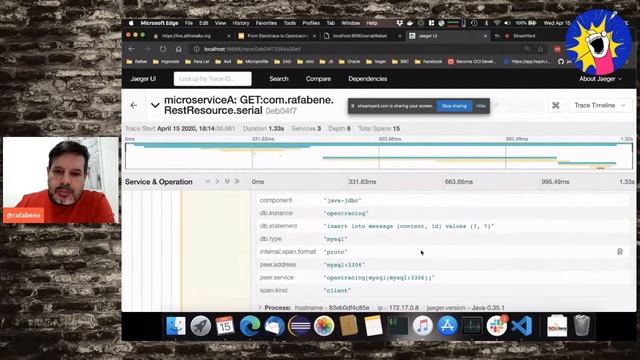Open the Edge History menu

coord(241,23)
